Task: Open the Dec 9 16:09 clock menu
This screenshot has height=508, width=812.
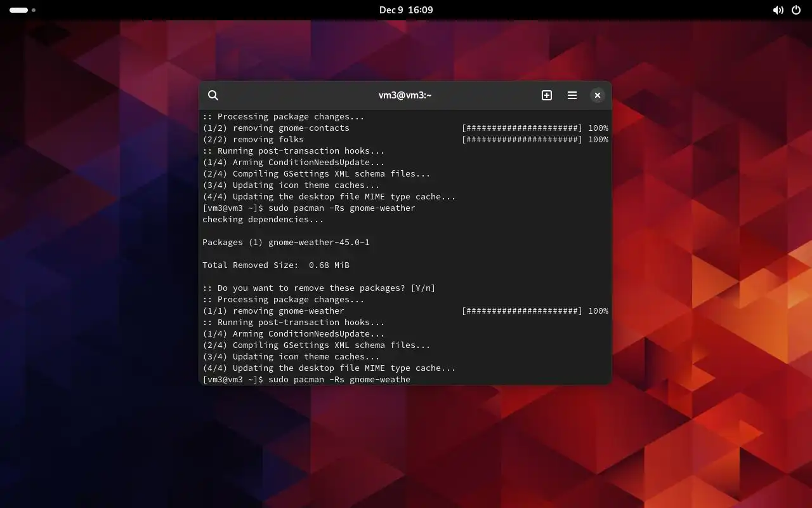Action: point(406,10)
